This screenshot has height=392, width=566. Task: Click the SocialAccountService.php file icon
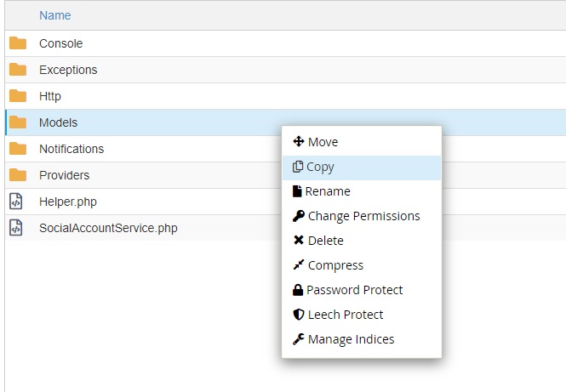(x=16, y=228)
